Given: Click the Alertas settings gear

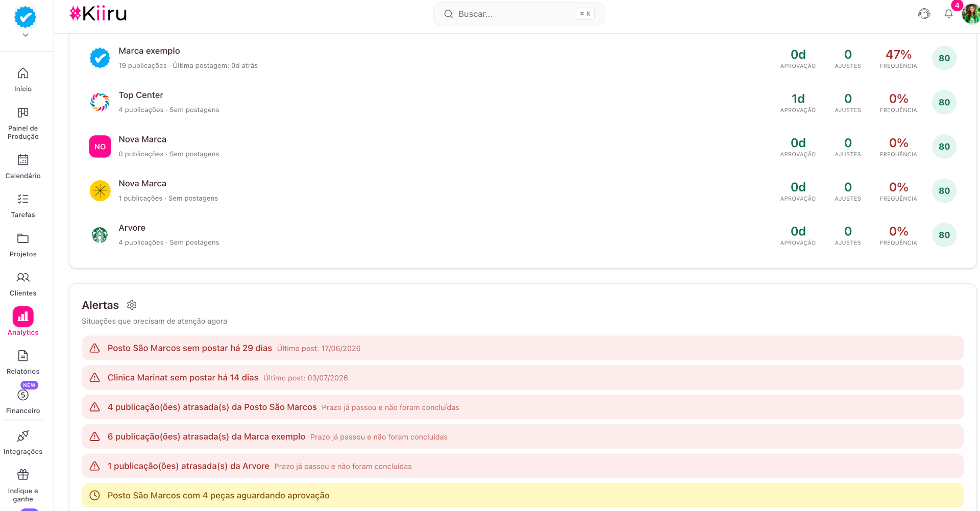Looking at the screenshot, I should (x=132, y=305).
